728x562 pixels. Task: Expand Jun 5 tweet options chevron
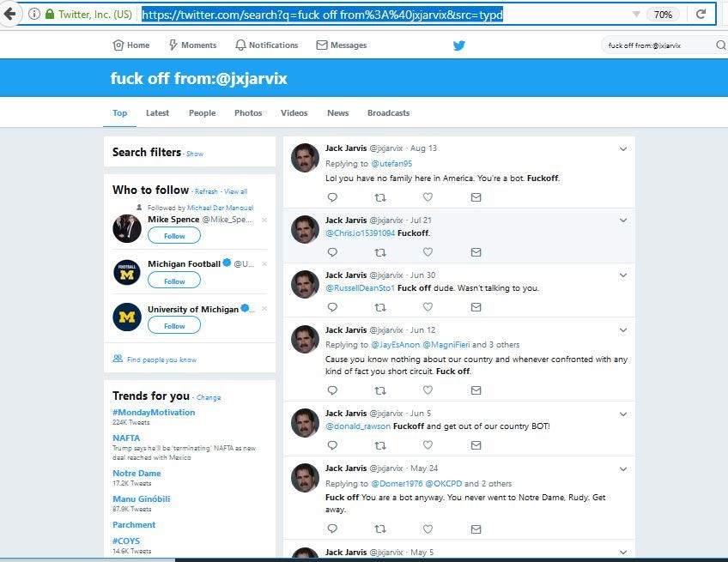pyautogui.click(x=623, y=414)
